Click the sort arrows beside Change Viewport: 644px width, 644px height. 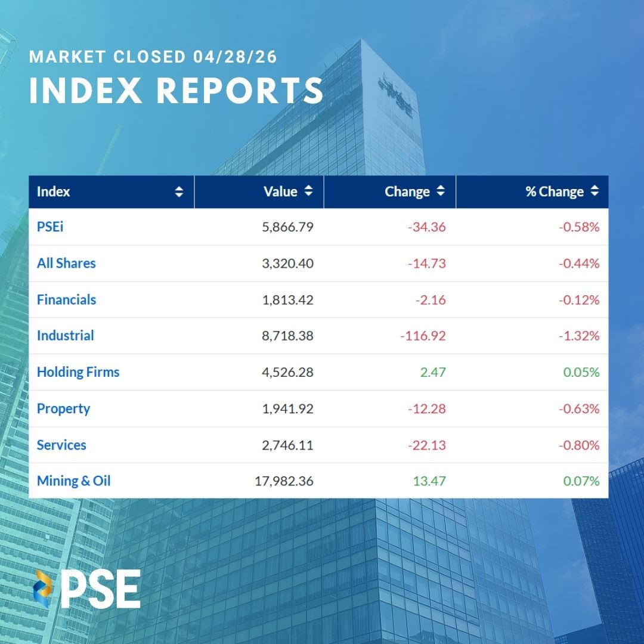(x=440, y=191)
